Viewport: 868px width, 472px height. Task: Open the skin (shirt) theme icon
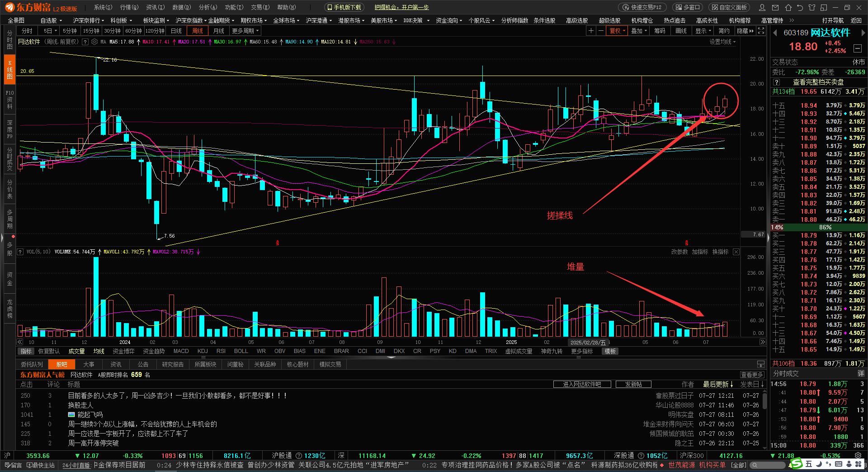click(812, 7)
